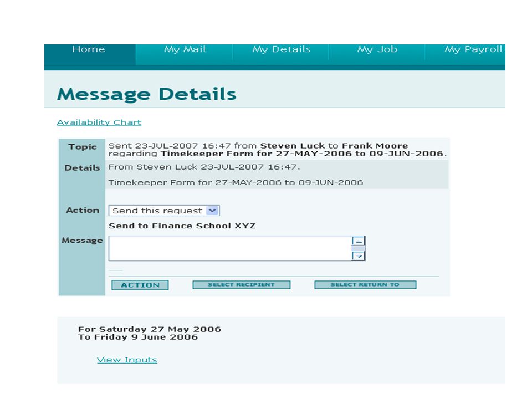Click the recipient name 'Frank Moore'
532x399 pixels.
tap(375, 146)
